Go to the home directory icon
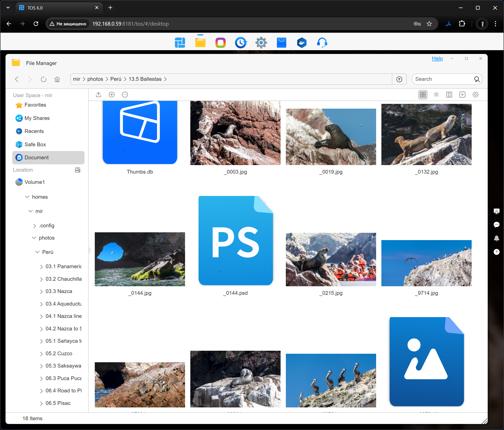 point(57,79)
